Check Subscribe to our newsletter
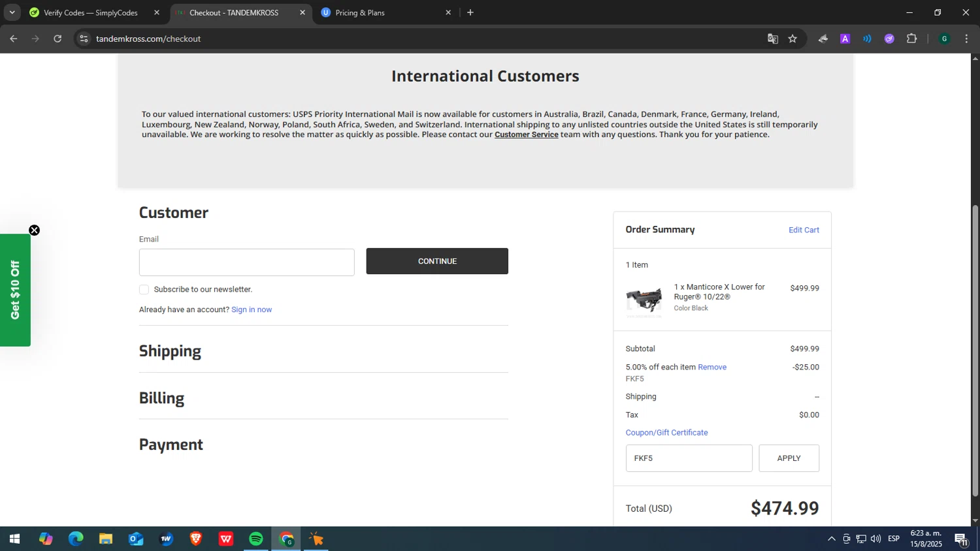This screenshot has height=551, width=980. click(x=144, y=289)
